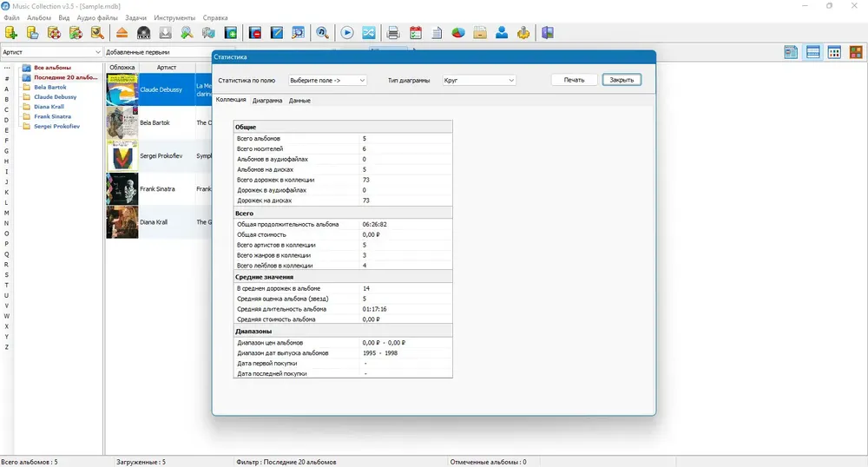Switch to the Коллекция tab
Image resolution: width=868 pixels, height=467 pixels.
click(231, 100)
